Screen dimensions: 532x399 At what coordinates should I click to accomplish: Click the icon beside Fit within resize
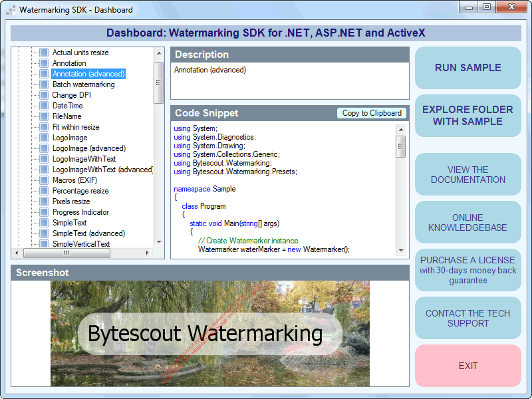click(44, 127)
